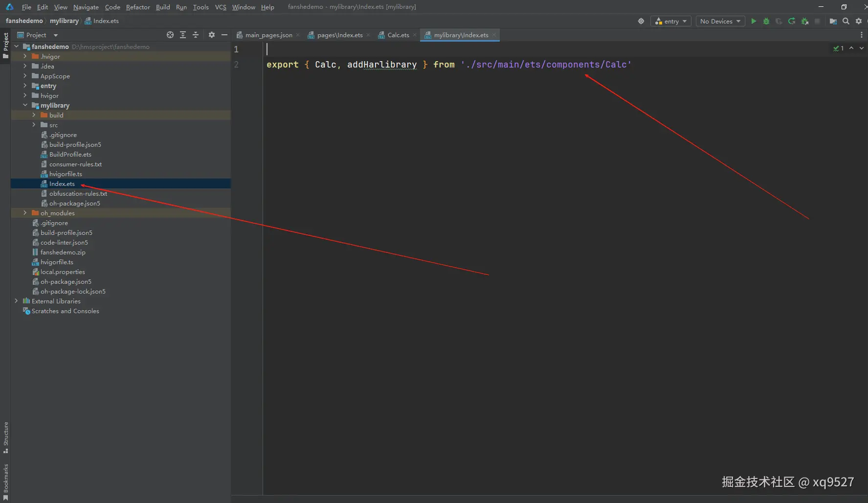
Task: Select BuildProfile.ets in the project tree
Action: coord(70,154)
